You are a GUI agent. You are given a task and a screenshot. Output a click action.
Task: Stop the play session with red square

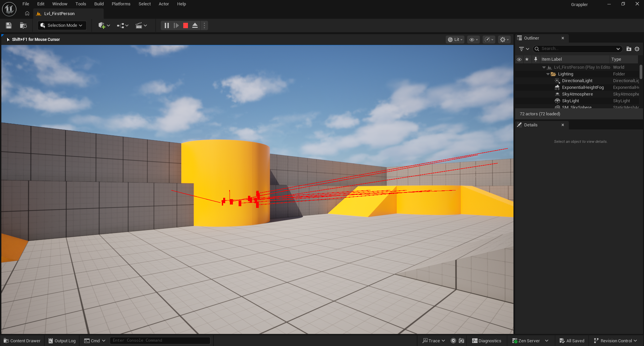coord(186,25)
